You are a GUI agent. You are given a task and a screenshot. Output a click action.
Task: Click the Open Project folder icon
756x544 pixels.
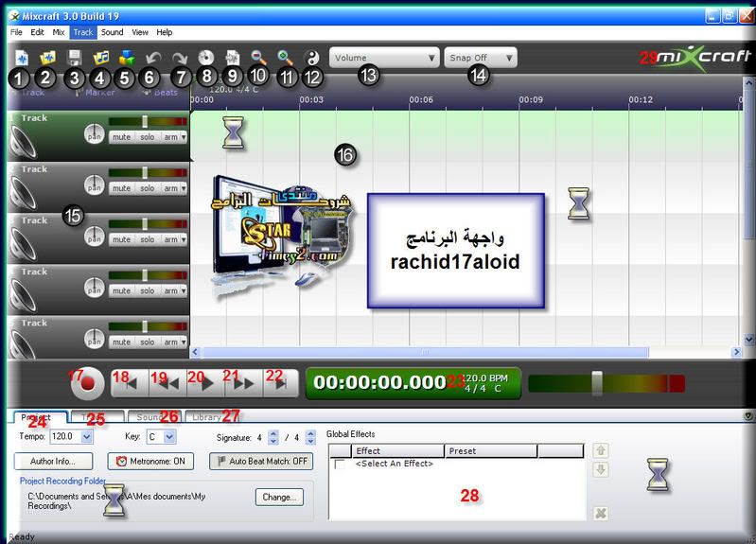[47, 58]
